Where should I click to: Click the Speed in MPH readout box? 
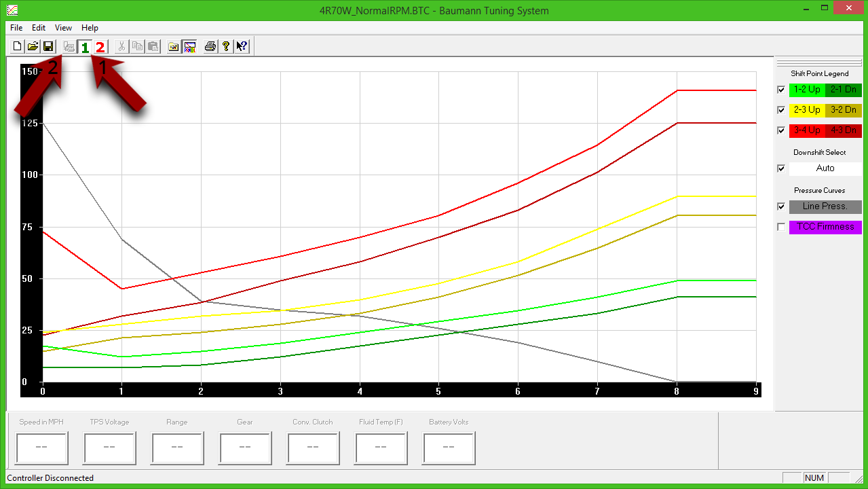[x=41, y=448]
